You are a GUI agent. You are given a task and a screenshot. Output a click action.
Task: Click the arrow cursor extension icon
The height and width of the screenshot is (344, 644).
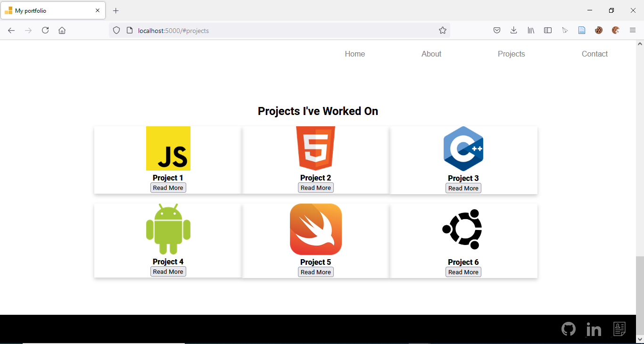[x=565, y=31]
